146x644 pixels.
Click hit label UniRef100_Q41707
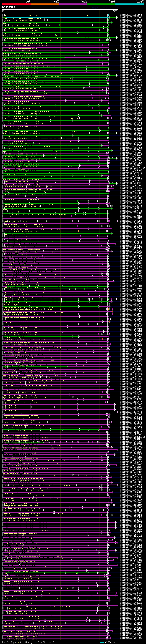(x=131, y=47)
